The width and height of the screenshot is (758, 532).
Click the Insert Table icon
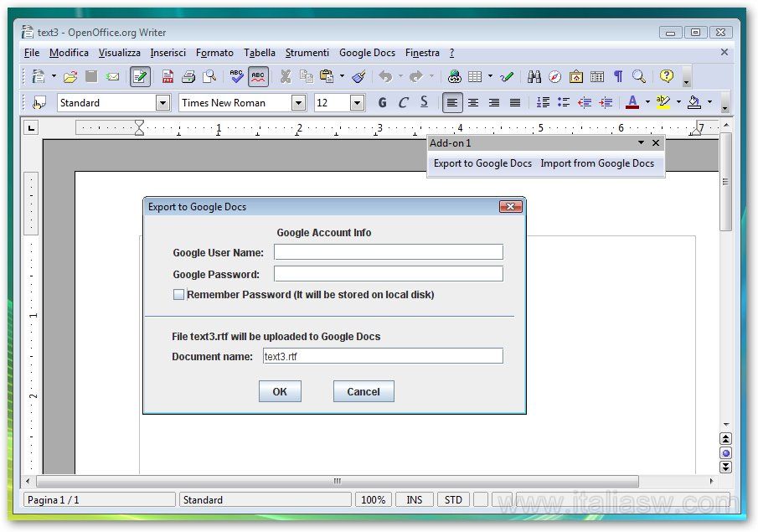pos(475,76)
